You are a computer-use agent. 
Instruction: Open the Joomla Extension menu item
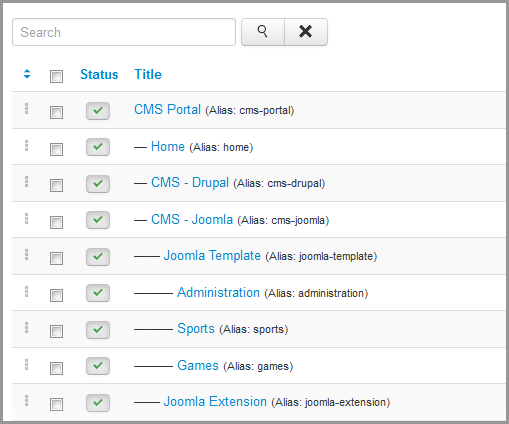[215, 401]
